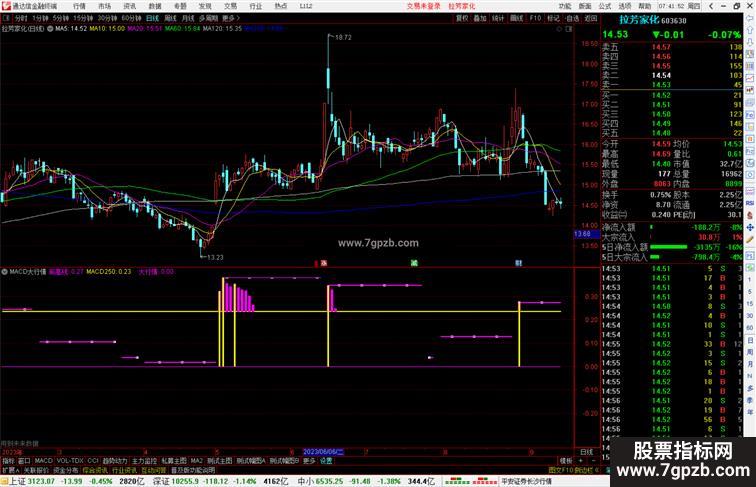
Task: Switch to 周线 period tab
Action: point(170,18)
